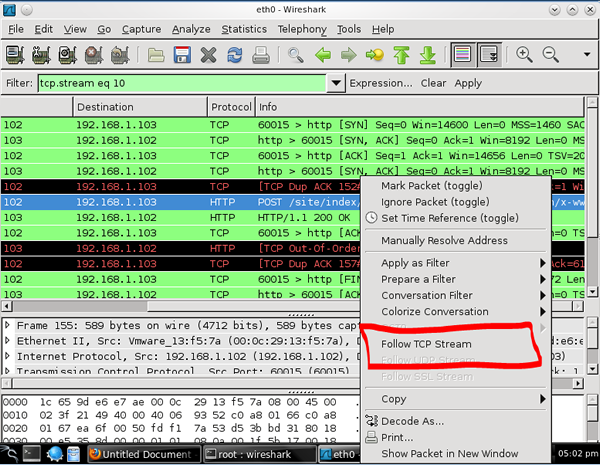Switch to root : wireshark taskbar window
Image resolution: width=600 pixels, height=465 pixels.
(x=260, y=454)
